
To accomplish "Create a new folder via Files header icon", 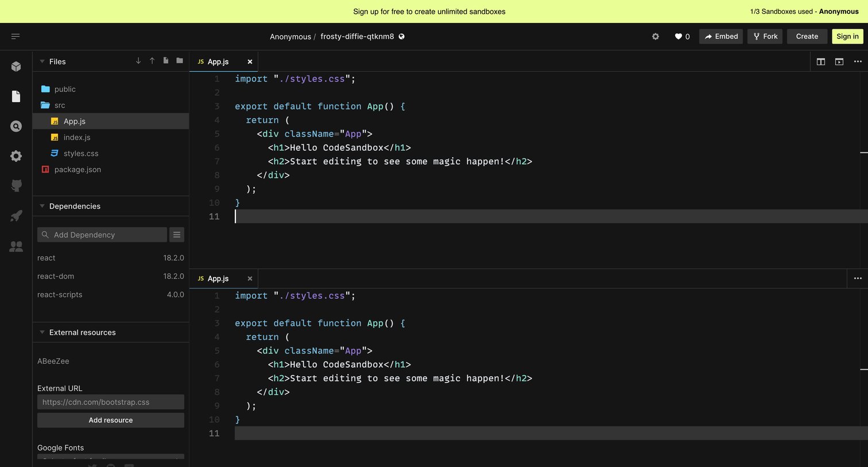I will point(180,61).
